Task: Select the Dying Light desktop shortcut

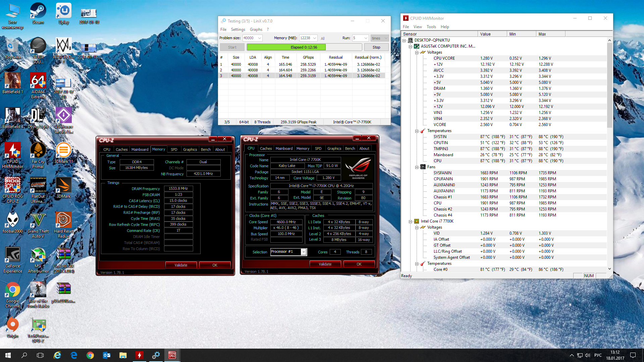Action: (x=38, y=118)
